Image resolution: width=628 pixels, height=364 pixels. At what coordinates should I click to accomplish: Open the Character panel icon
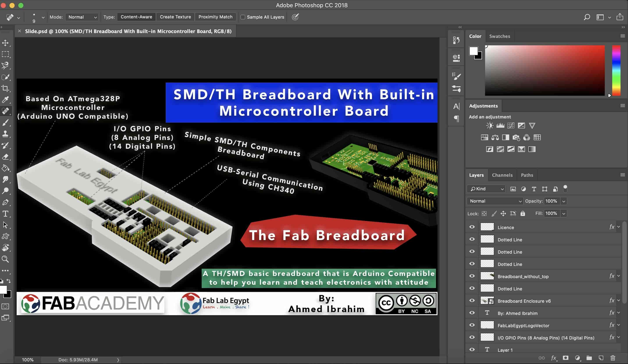456,106
